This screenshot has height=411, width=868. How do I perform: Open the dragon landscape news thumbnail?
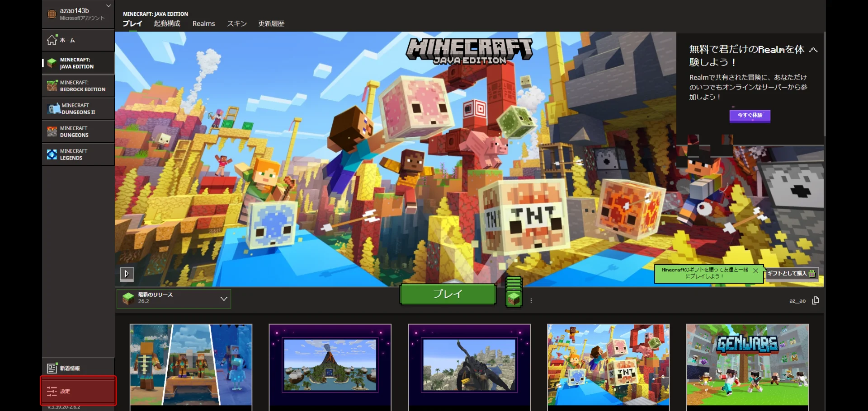(x=469, y=364)
